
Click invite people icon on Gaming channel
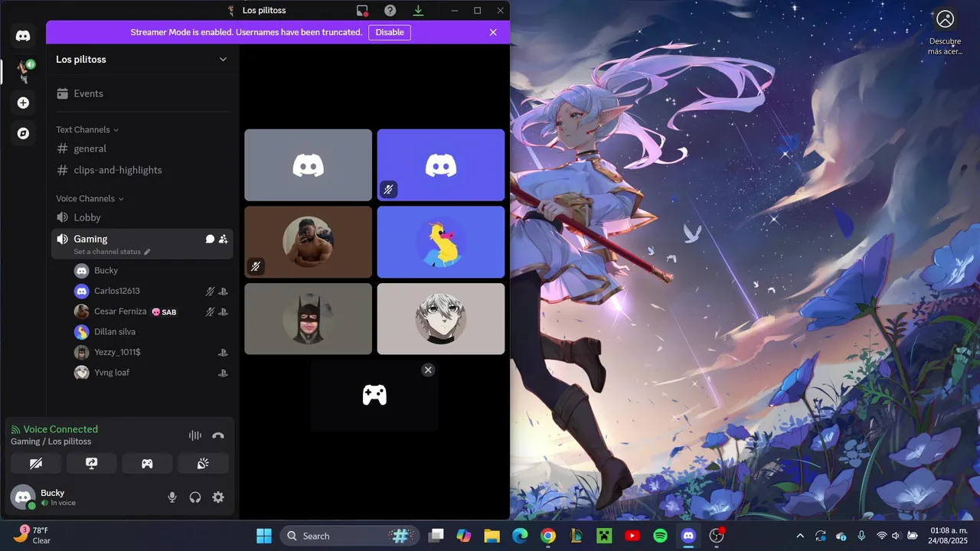click(x=223, y=239)
